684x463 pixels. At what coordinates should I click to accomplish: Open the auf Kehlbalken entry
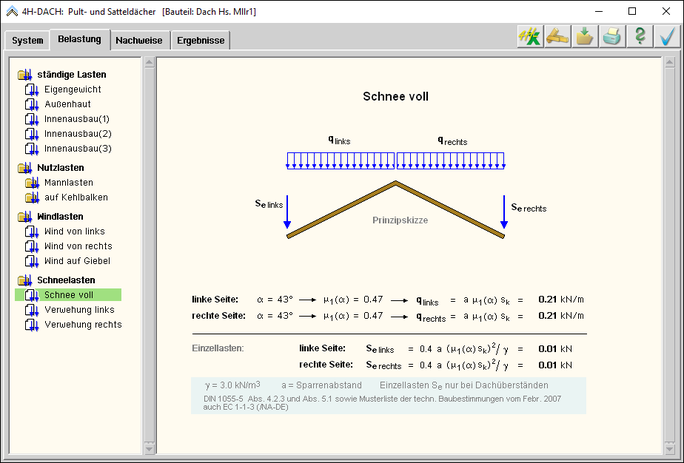pyautogui.click(x=76, y=198)
